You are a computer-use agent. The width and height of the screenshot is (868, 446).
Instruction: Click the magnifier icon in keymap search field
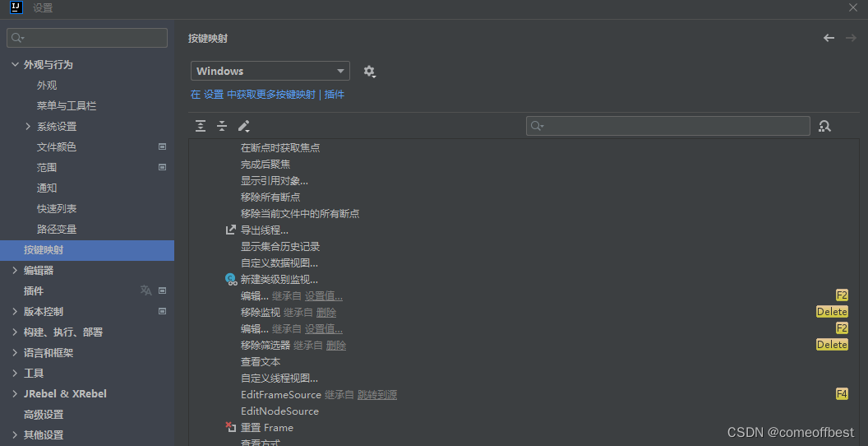(537, 127)
